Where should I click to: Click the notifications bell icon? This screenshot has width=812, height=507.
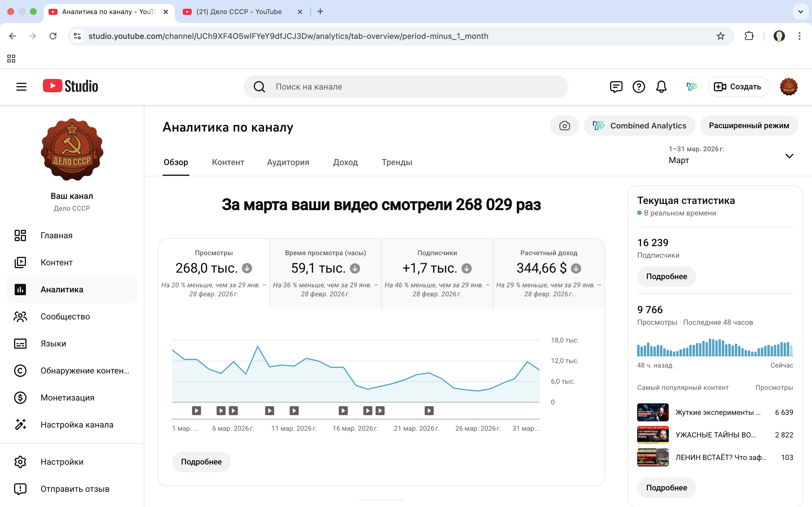[661, 87]
